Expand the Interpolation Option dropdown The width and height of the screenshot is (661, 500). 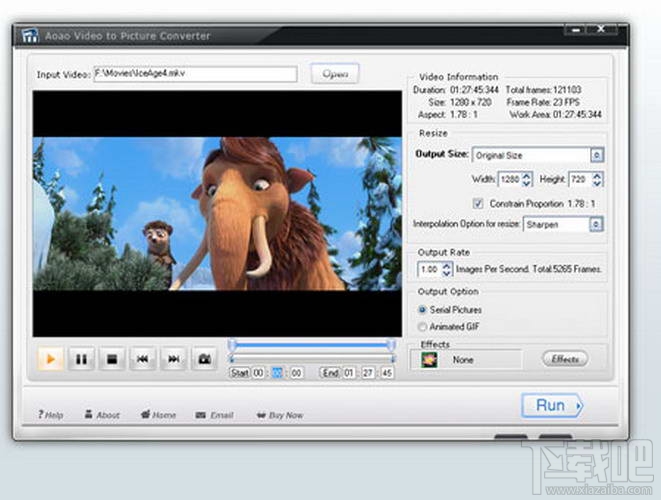pyautogui.click(x=596, y=224)
